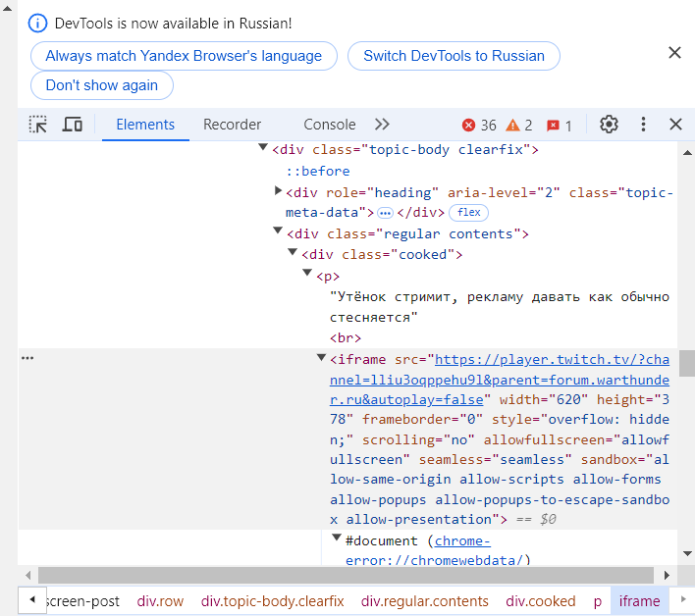Click Switch DevTools to Russian
Image resolution: width=695 pixels, height=616 pixels.
tap(454, 56)
